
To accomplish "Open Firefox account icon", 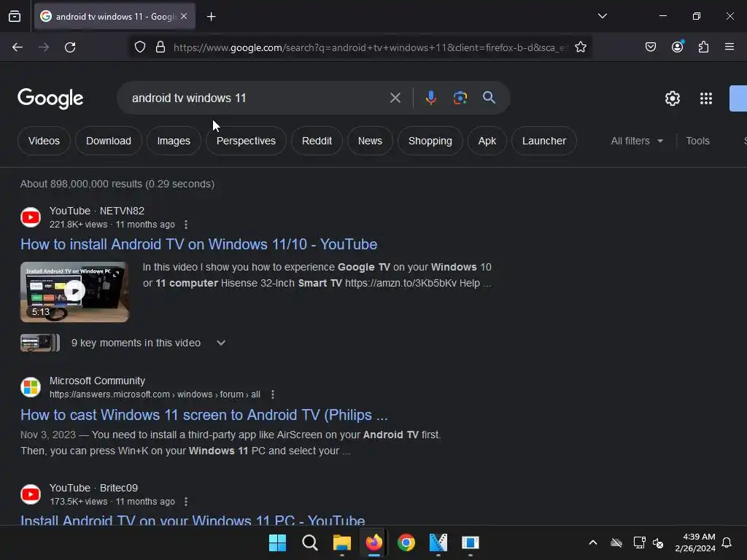I will pyautogui.click(x=678, y=47).
